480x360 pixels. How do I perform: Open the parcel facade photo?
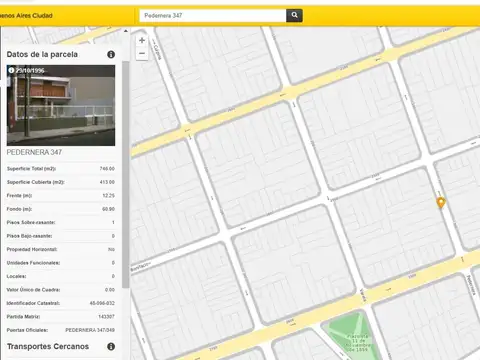pos(61,105)
